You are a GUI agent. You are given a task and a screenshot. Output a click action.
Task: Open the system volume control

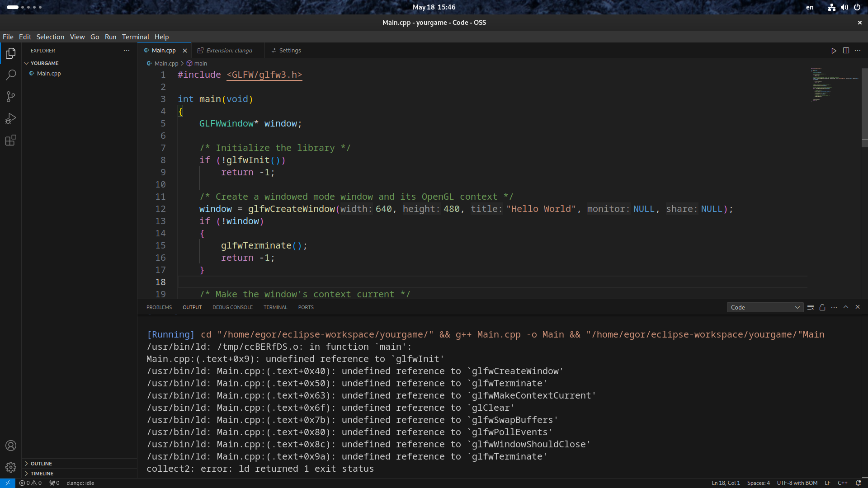click(x=844, y=7)
